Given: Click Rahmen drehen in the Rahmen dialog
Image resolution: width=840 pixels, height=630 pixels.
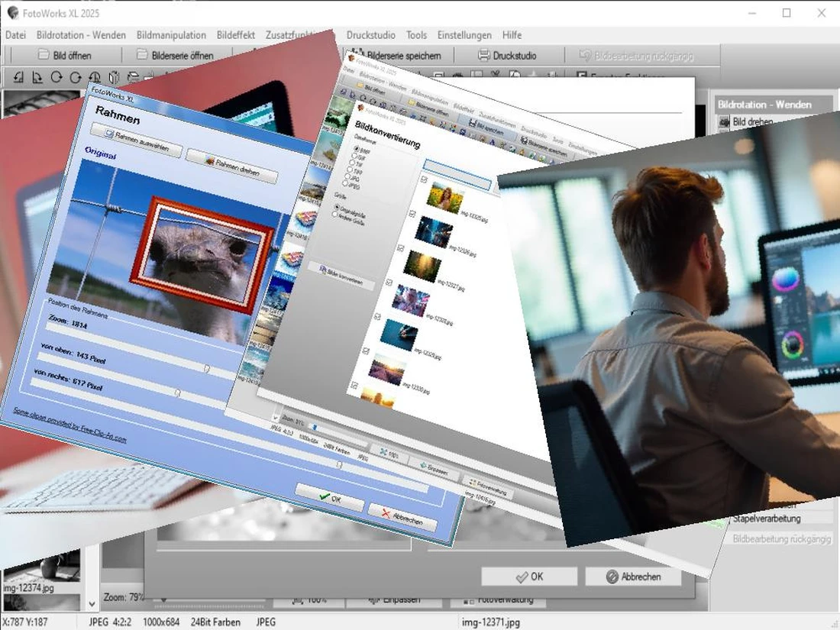Looking at the screenshot, I should pos(232,166).
